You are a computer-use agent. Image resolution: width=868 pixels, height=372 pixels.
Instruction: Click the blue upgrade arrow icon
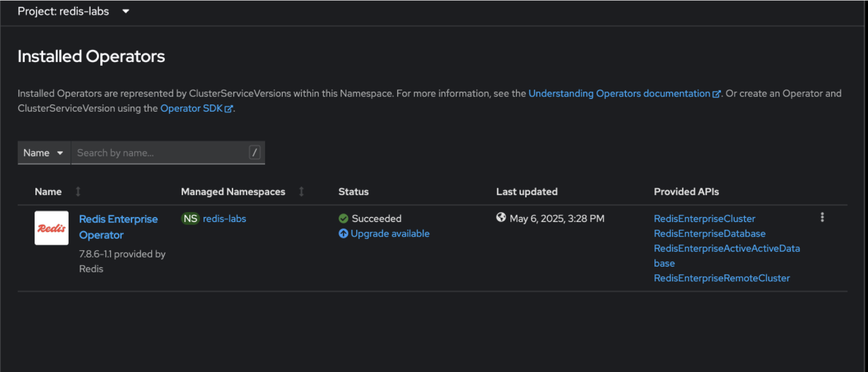click(x=343, y=234)
